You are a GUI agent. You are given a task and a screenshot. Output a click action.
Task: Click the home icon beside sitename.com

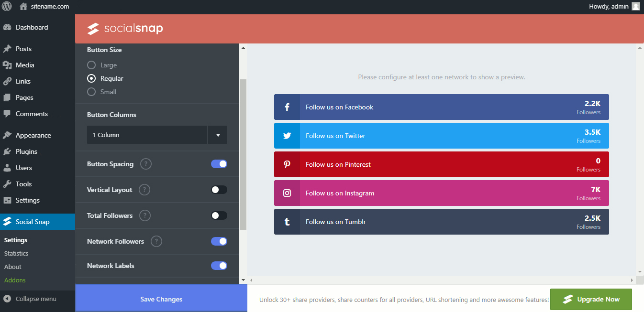point(23,7)
